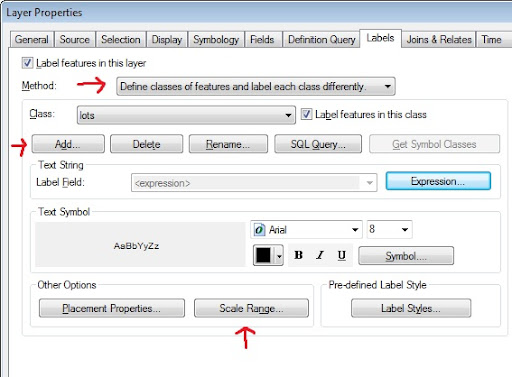Click the Expression... button
This screenshot has width=512, height=377.
tap(438, 181)
